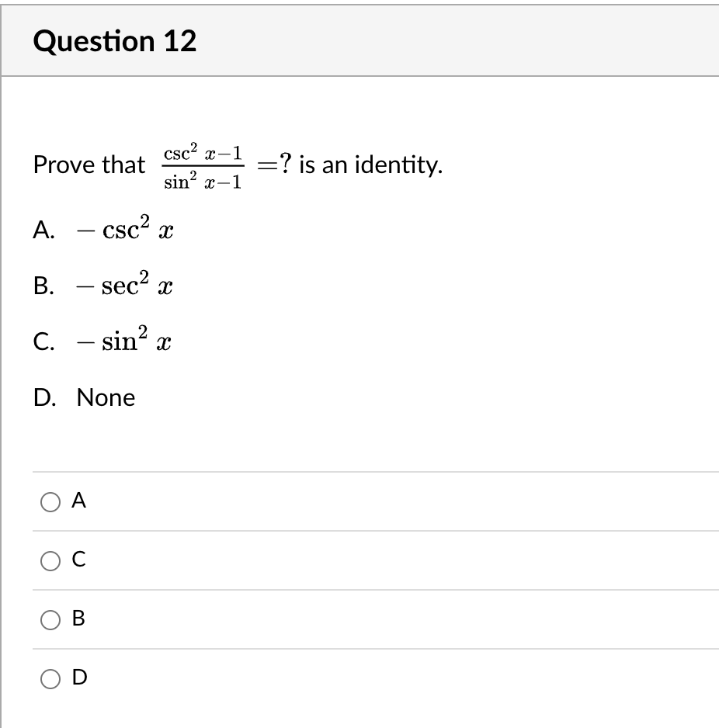This screenshot has width=719, height=728.
Task: Click the Question 12 header
Action: point(115,41)
